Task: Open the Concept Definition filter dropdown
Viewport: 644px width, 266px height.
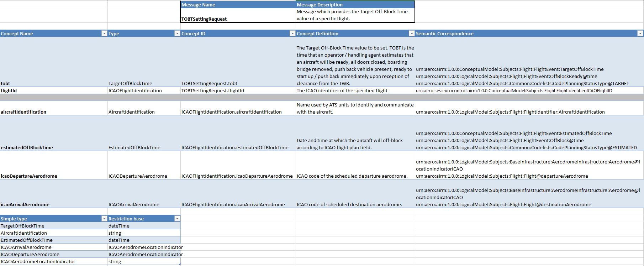Action: [412, 33]
